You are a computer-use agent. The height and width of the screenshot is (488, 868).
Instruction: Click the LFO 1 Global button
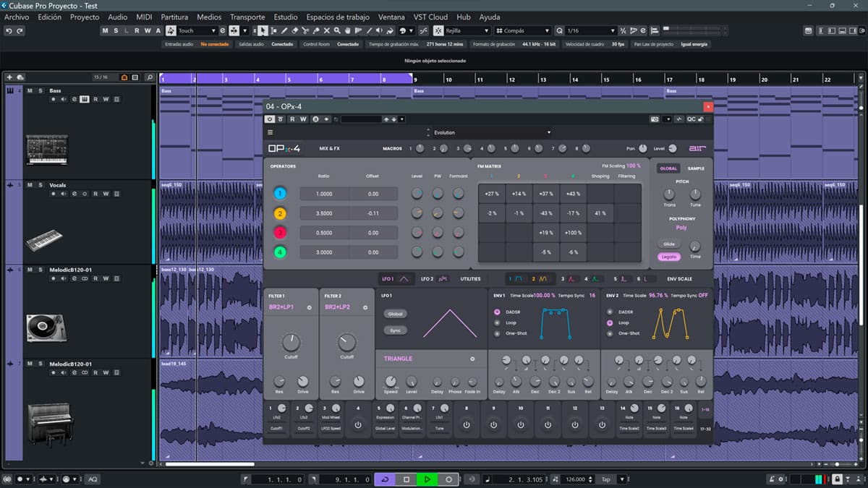click(x=396, y=314)
